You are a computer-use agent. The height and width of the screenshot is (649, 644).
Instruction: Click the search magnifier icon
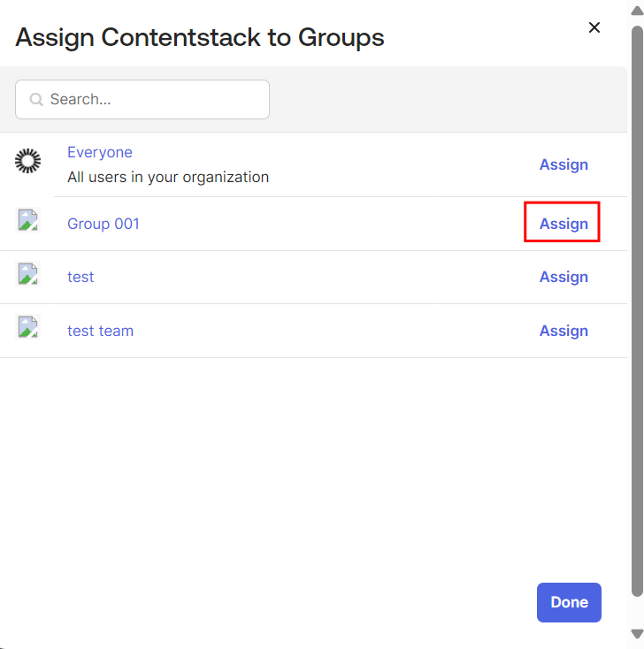point(36,99)
